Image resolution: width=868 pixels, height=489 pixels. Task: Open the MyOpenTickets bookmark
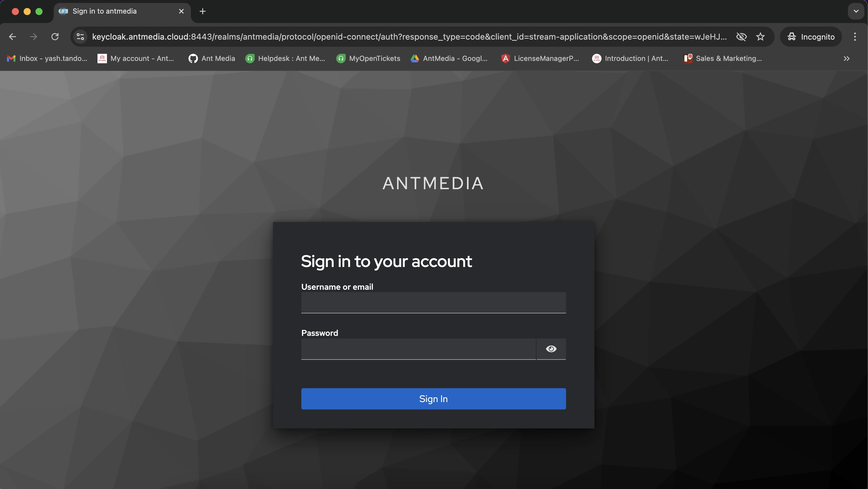click(x=368, y=58)
